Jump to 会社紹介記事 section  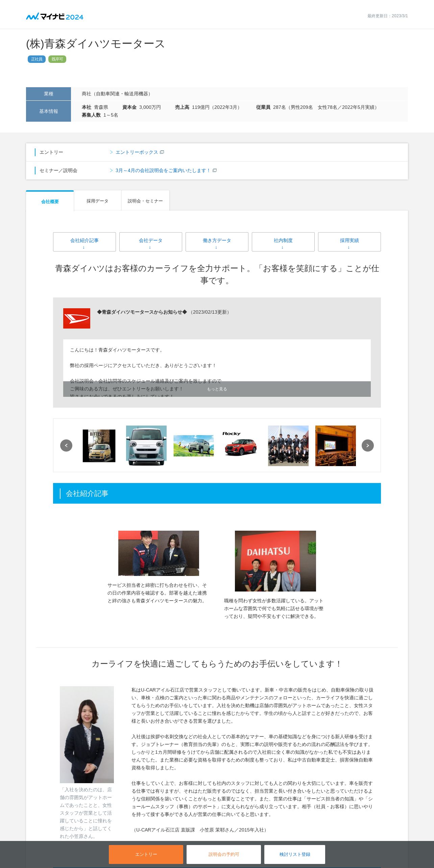(85, 242)
